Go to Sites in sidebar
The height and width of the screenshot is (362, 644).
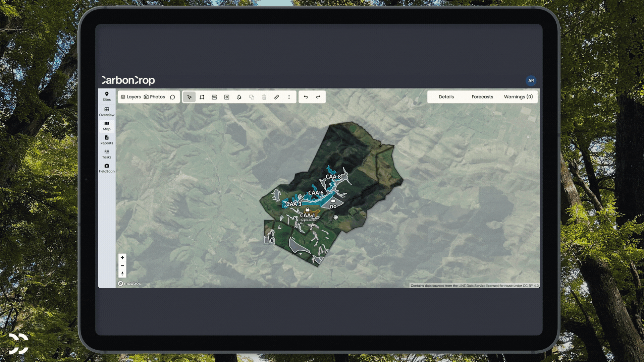(107, 96)
